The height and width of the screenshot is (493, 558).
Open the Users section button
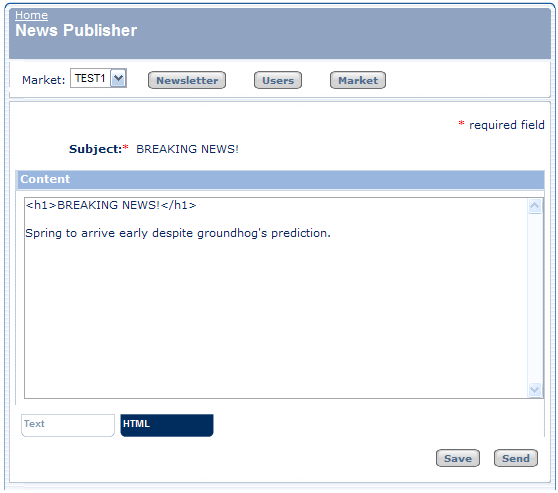pos(278,80)
